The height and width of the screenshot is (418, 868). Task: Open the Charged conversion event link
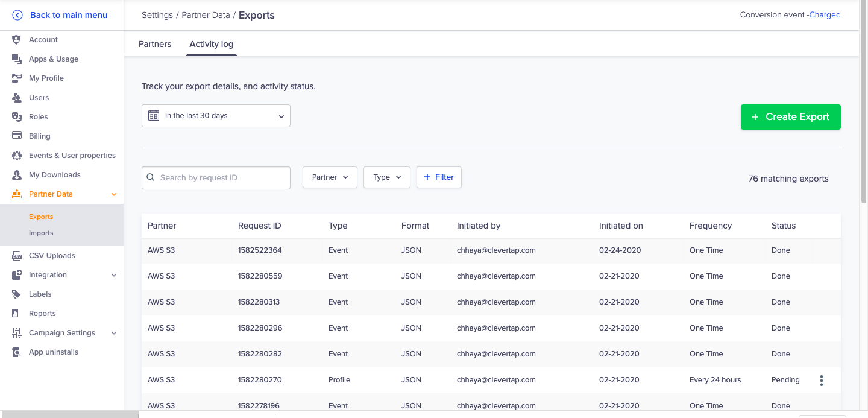click(825, 14)
